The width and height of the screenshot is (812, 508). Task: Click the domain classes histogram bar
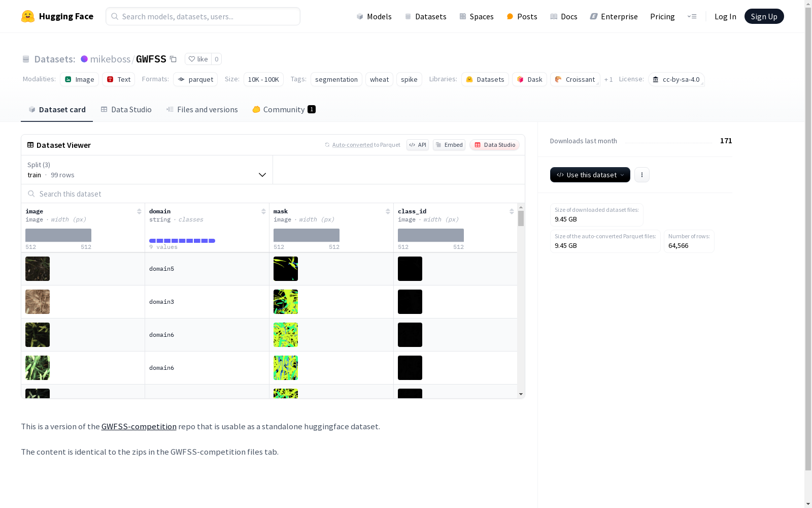(182, 241)
